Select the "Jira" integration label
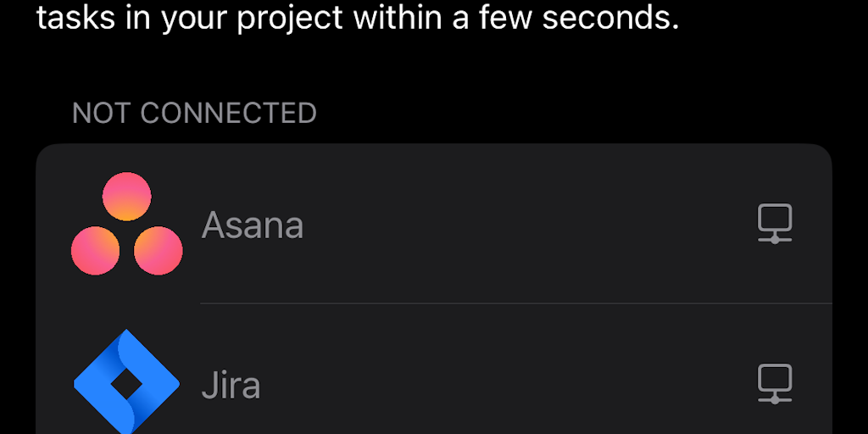868x434 pixels. click(231, 385)
